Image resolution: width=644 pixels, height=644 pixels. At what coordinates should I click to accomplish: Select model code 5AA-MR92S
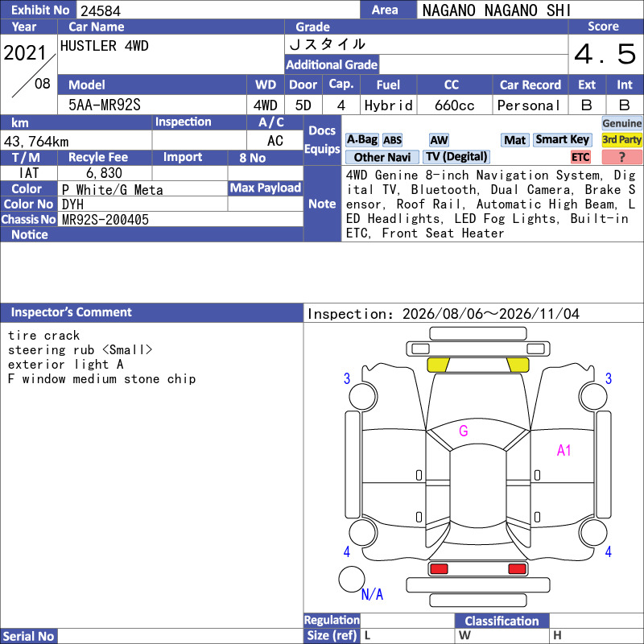pyautogui.click(x=105, y=105)
